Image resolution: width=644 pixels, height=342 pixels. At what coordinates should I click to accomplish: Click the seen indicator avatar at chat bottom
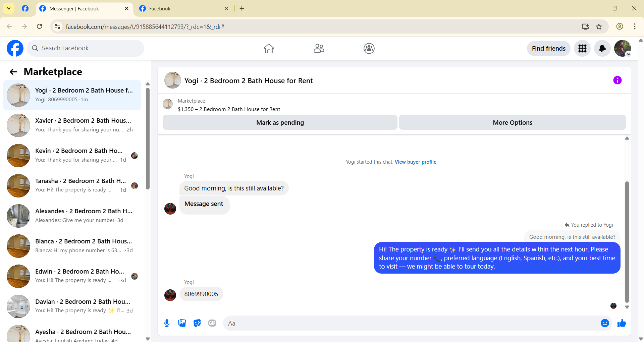[613, 306]
